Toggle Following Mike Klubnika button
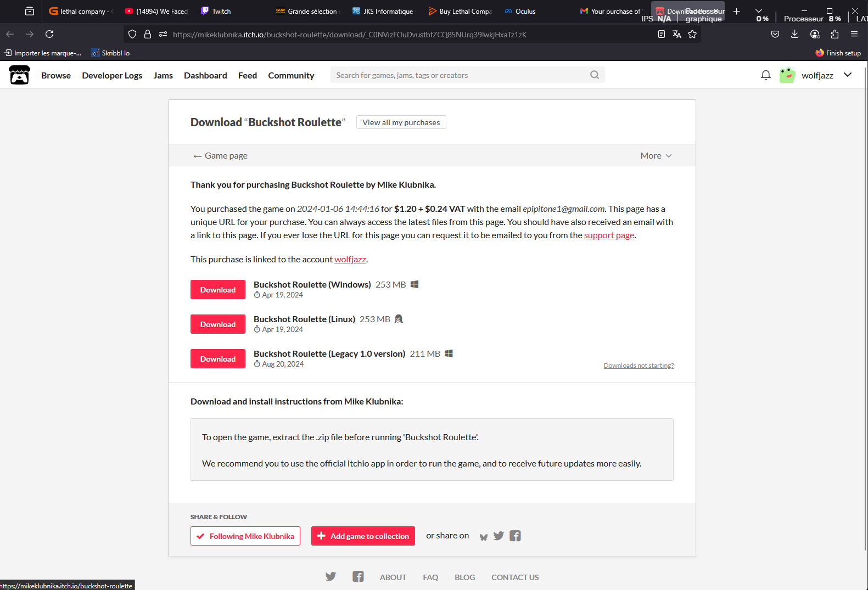868x590 pixels. (245, 536)
